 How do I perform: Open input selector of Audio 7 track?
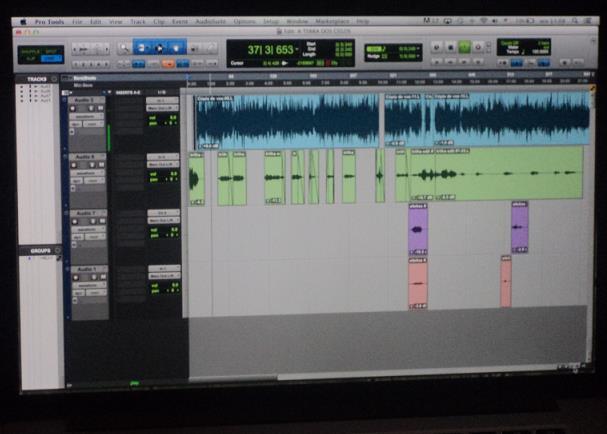point(164,213)
